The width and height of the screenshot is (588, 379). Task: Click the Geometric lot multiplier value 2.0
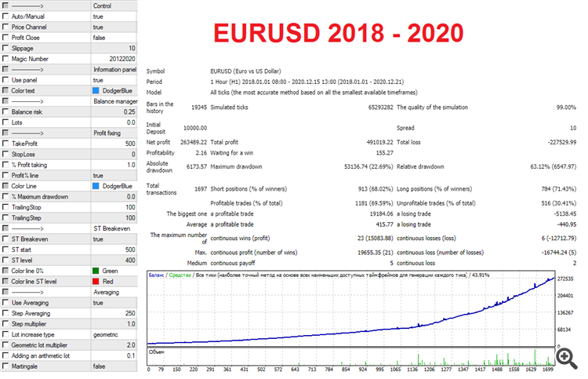point(131,344)
